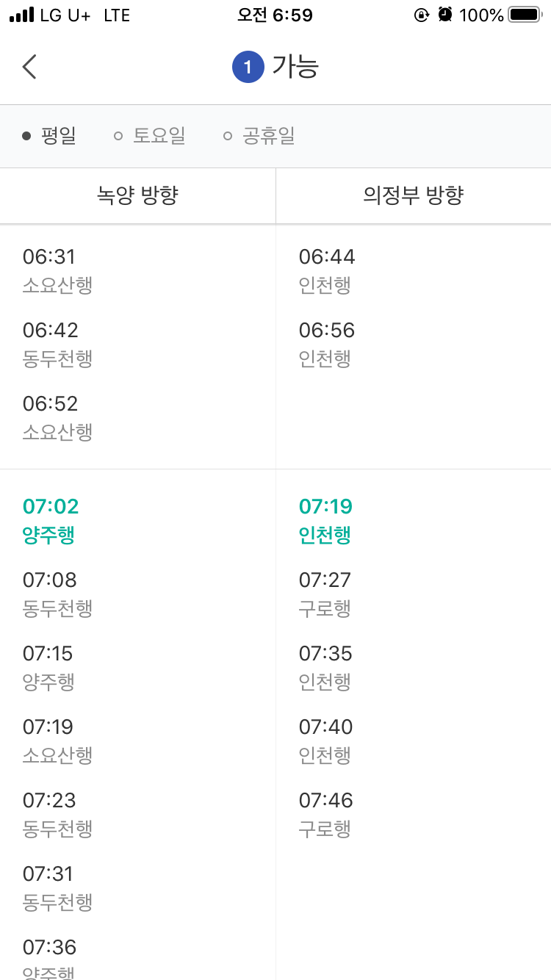Tap the highlighted 07:19 인천행 train

pyautogui.click(x=325, y=520)
